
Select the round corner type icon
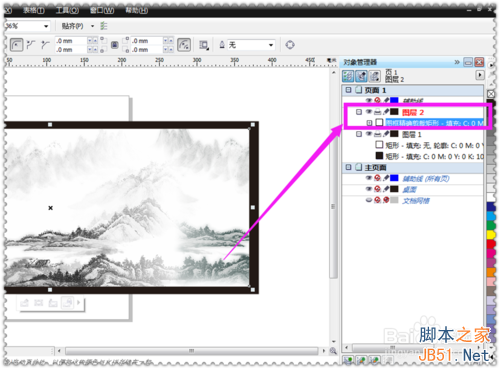tap(16, 45)
